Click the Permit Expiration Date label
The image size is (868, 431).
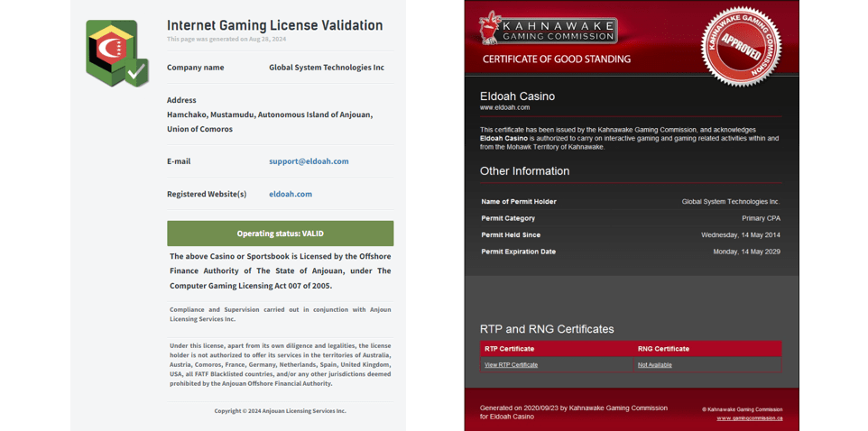coord(519,252)
